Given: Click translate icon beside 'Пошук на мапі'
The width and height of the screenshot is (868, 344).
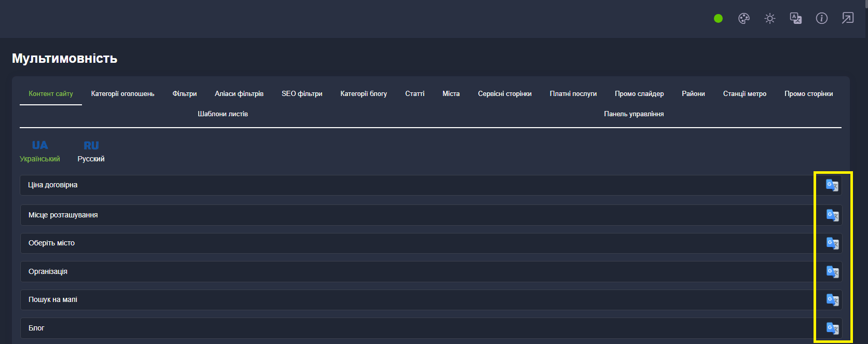Looking at the screenshot, I should [x=832, y=300].
